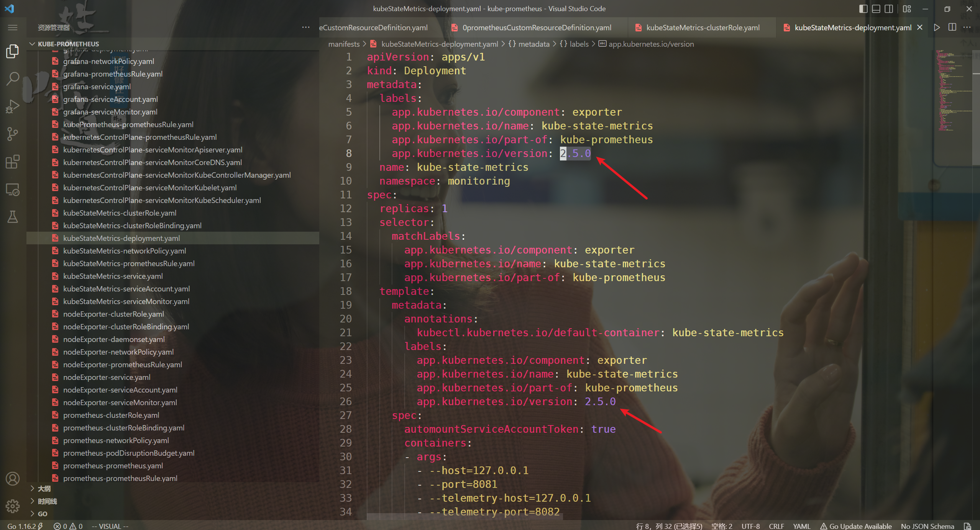Toggle the secondary side bar layout
Screen dimensions: 980x530
click(889, 8)
